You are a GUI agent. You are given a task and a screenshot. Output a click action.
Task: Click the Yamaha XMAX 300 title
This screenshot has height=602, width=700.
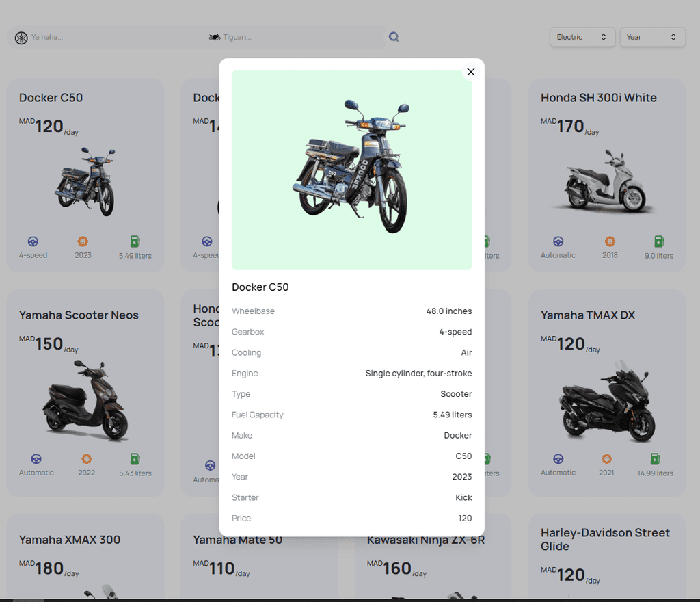point(70,540)
